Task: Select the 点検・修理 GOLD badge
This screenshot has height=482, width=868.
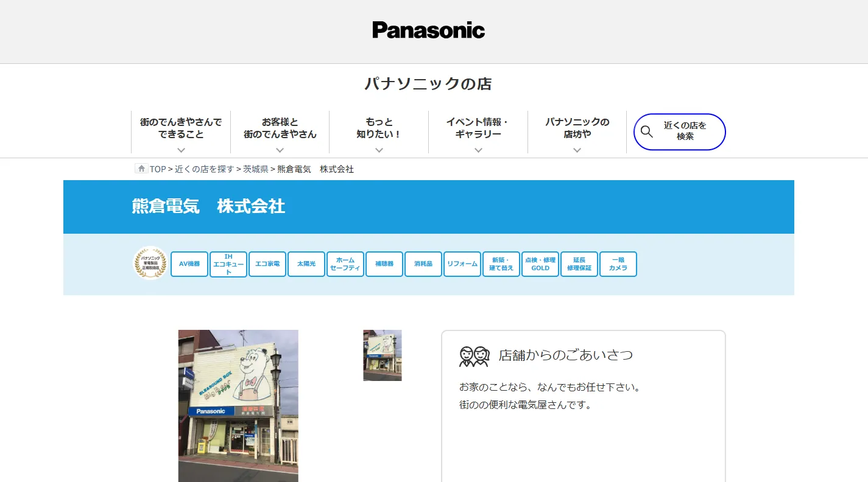Action: point(540,264)
